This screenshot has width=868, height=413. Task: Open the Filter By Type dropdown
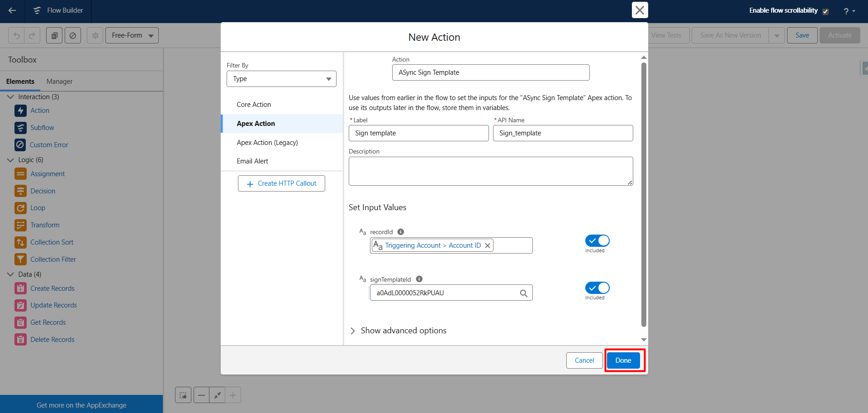[281, 79]
